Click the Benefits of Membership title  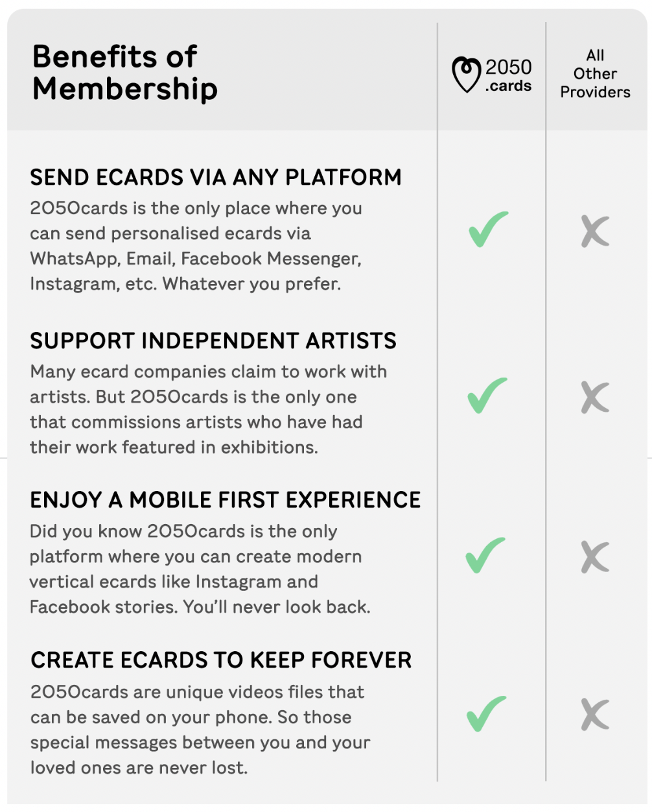(124, 73)
